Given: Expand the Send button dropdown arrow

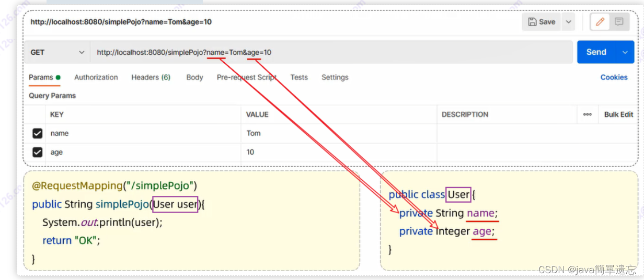Looking at the screenshot, I should click(625, 52).
